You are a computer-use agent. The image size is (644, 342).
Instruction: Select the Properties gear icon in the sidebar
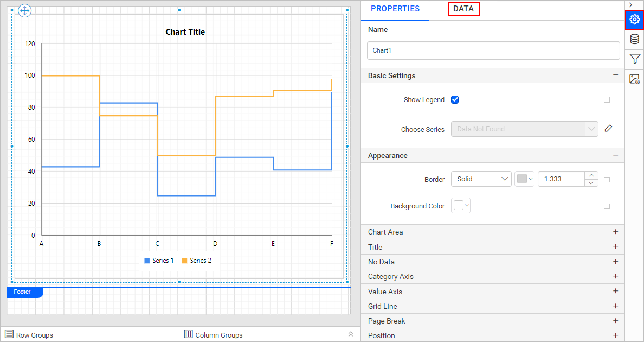[634, 20]
